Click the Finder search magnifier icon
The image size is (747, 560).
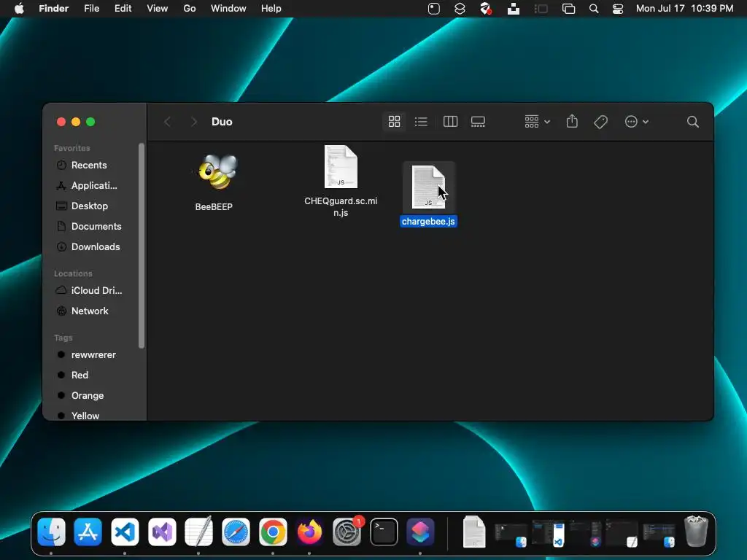[x=693, y=122]
